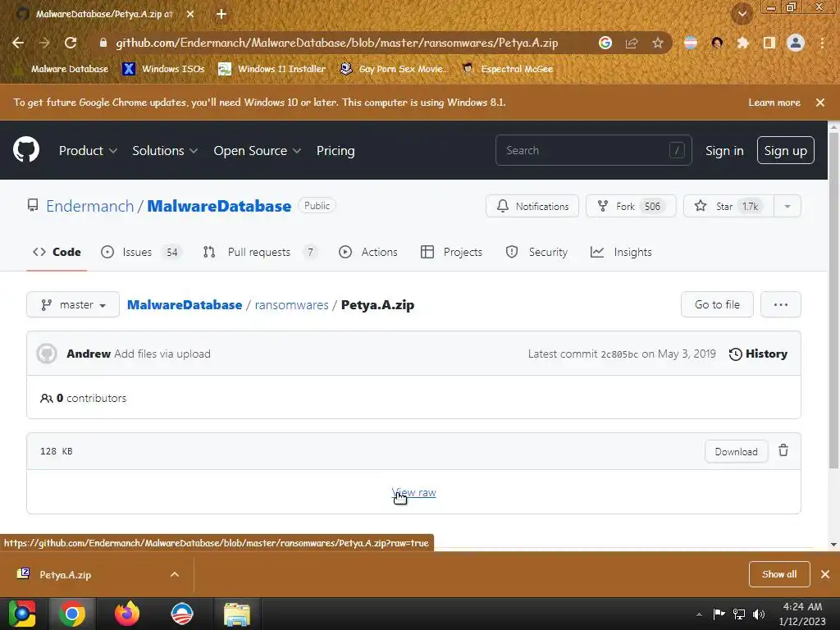The image size is (840, 630).
Task: Click Sign in
Action: pyautogui.click(x=724, y=151)
